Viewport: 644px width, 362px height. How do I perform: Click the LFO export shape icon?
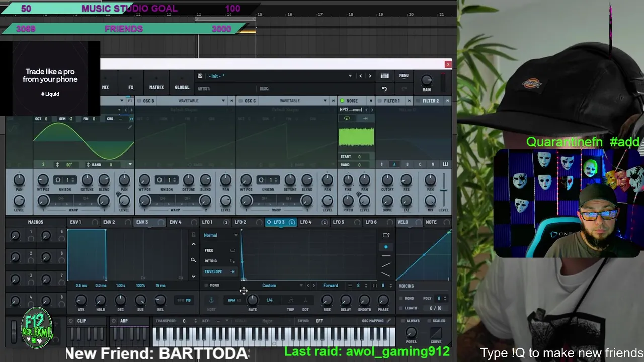(x=386, y=235)
